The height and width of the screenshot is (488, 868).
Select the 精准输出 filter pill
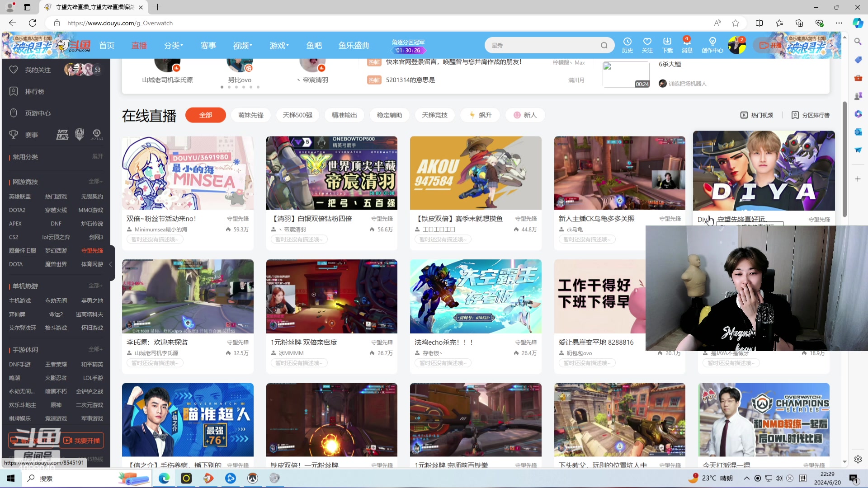(x=344, y=115)
